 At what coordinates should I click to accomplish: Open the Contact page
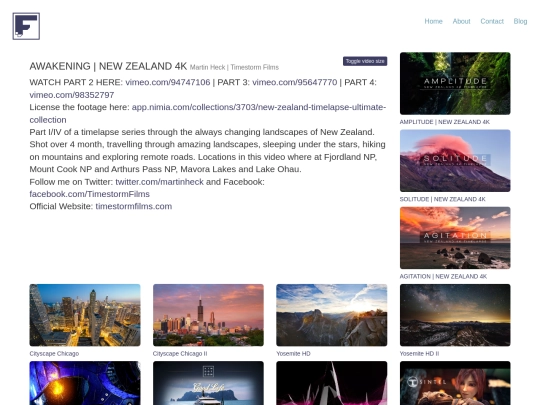point(492,21)
